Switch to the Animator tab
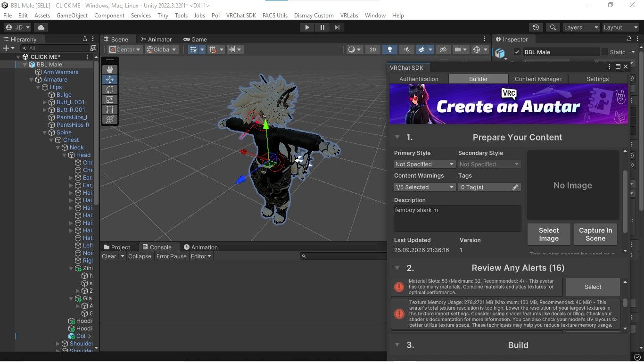This screenshot has height=362, width=644. 156,39
